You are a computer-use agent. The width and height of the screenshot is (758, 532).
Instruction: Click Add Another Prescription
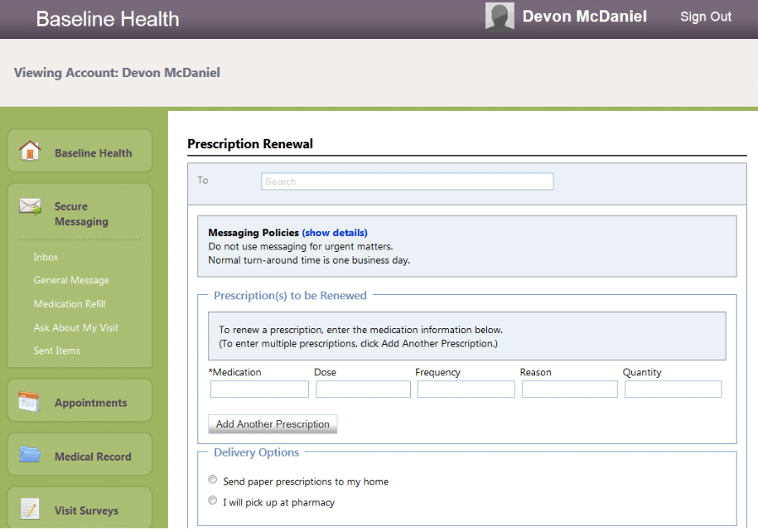pos(273,423)
